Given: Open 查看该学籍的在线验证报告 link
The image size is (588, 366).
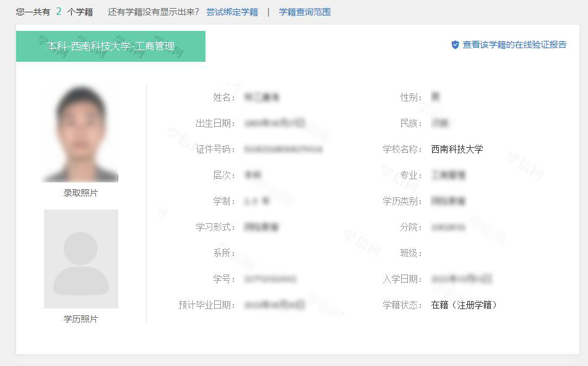Looking at the screenshot, I should click(x=514, y=45).
